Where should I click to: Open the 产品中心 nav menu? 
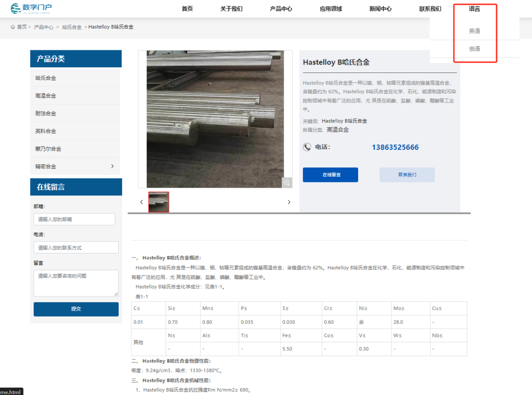tap(281, 9)
